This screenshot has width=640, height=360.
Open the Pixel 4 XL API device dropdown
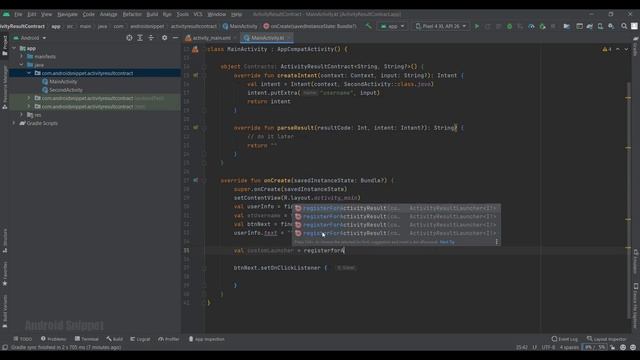click(441, 26)
